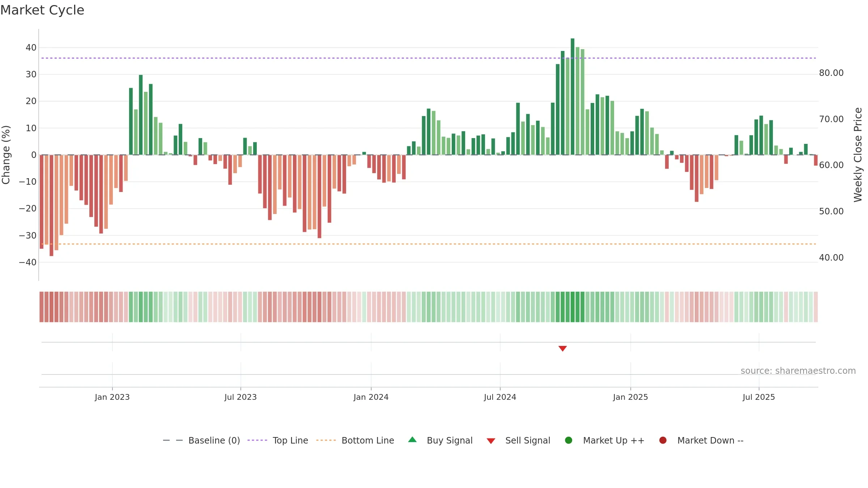The width and height of the screenshot is (868, 488).
Task: Click the 40 tick on the left axis
Action: click(x=31, y=47)
